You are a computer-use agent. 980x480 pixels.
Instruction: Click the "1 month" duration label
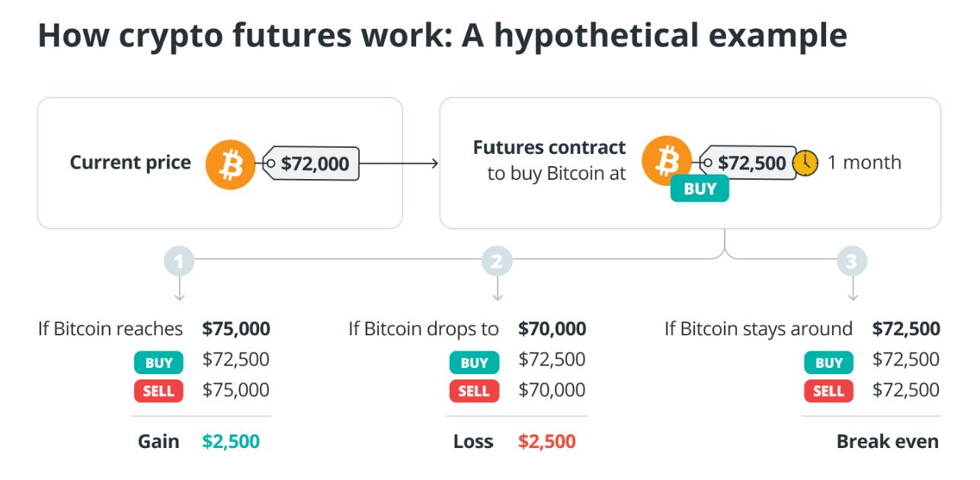pos(864,162)
